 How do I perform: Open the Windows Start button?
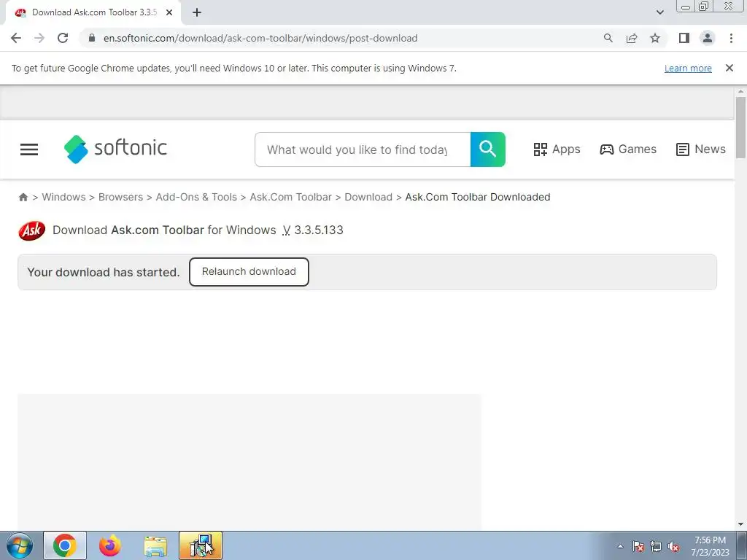pos(19,545)
